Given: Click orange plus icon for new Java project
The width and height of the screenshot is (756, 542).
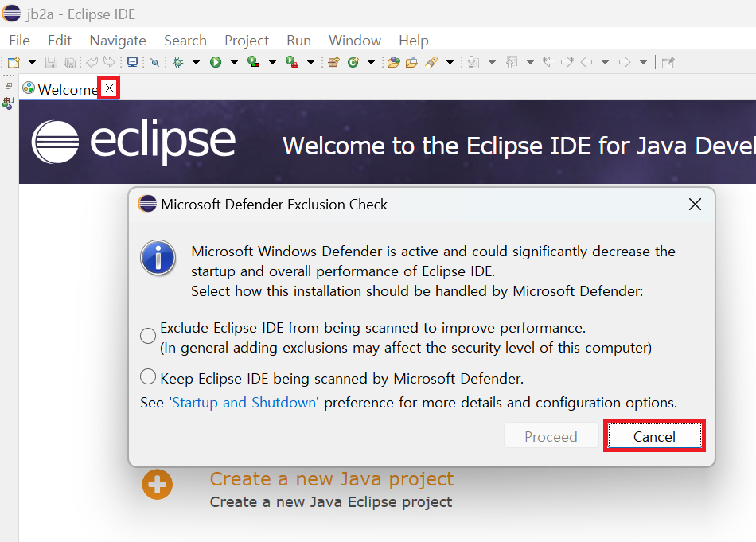Looking at the screenshot, I should coord(158,484).
